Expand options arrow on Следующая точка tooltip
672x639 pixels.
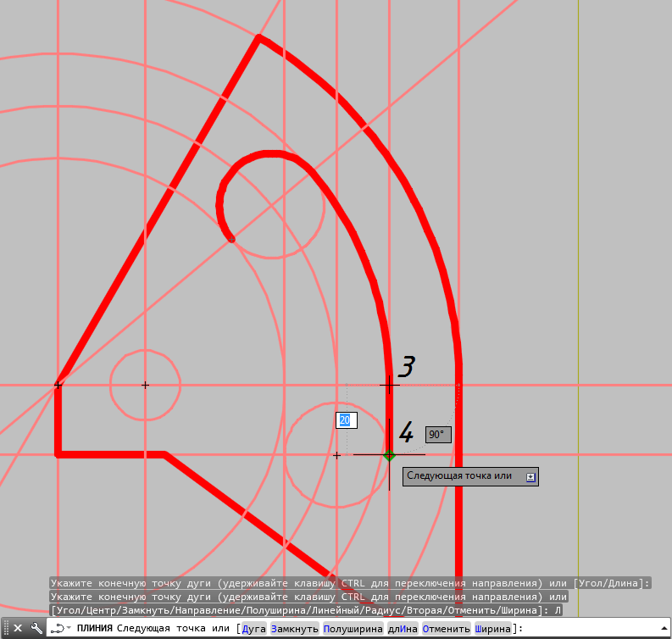pyautogui.click(x=530, y=476)
